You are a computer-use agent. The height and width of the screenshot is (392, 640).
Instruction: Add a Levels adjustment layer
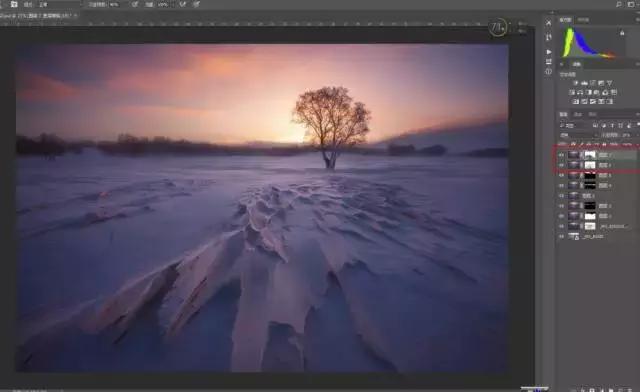pyautogui.click(x=584, y=83)
